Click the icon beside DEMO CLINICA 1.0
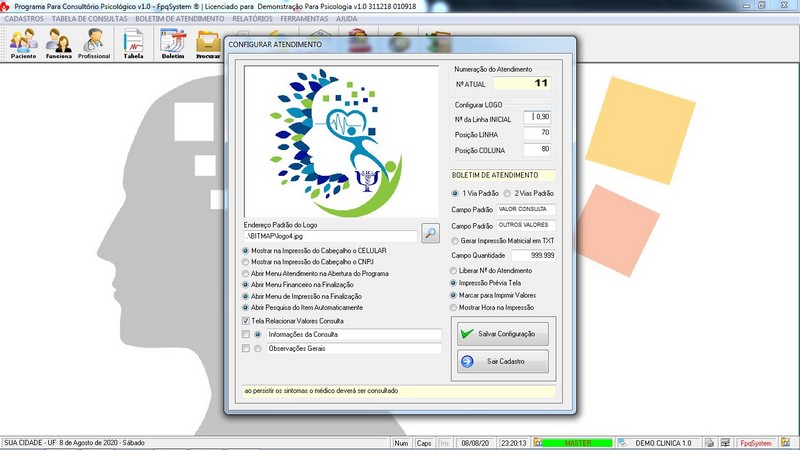Screen dimensions: 800x450 (x=622, y=443)
